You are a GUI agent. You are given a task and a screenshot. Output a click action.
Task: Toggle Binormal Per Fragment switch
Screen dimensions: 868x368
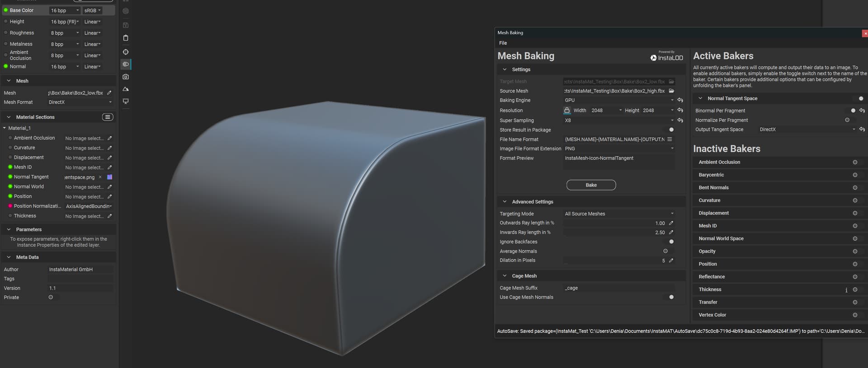[x=851, y=111]
